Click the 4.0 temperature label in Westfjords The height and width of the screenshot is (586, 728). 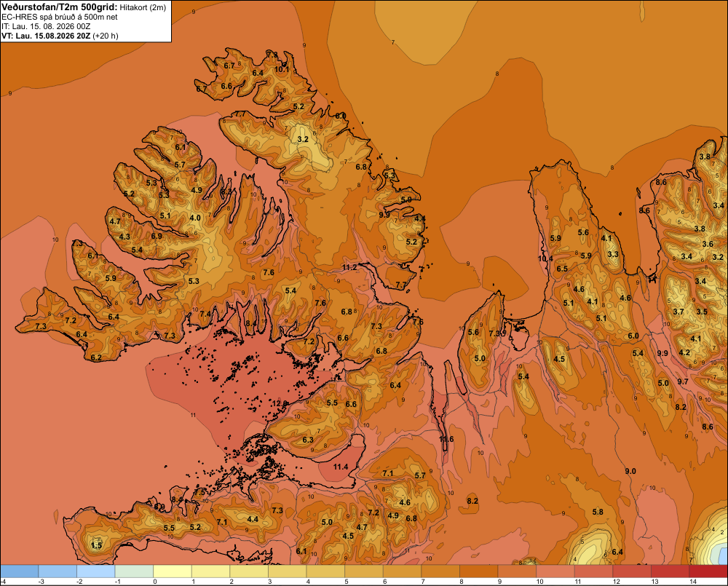tap(195, 218)
